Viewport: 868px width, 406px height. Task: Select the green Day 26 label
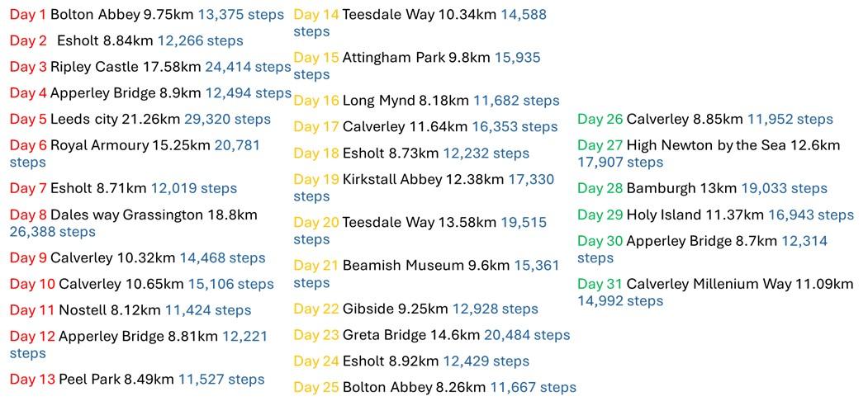pos(600,120)
